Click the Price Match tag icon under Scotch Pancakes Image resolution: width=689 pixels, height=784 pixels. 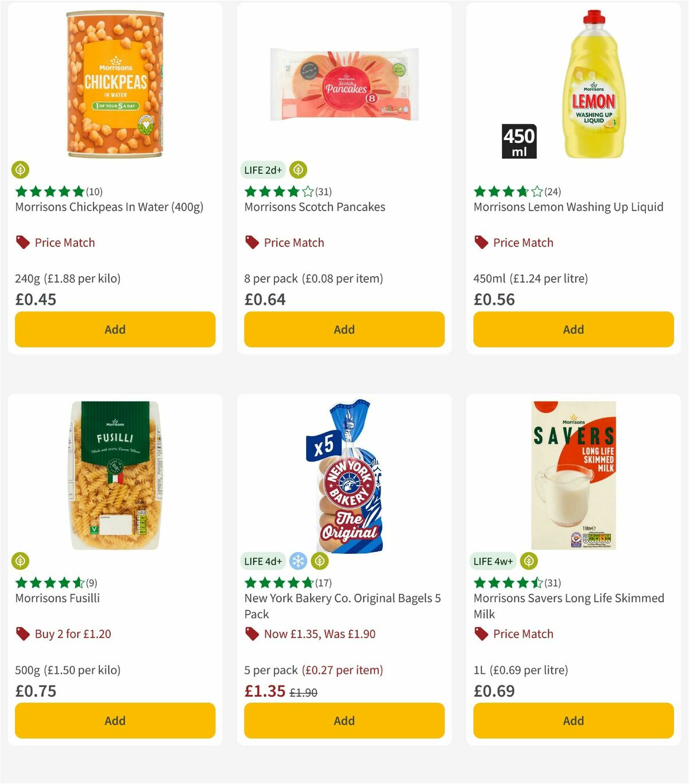(251, 242)
